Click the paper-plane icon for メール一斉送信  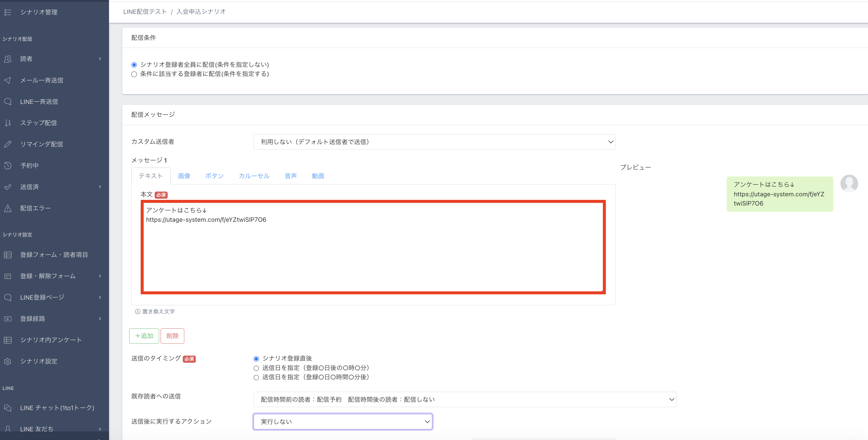point(8,80)
